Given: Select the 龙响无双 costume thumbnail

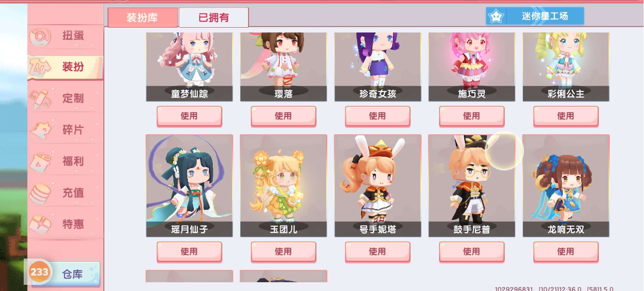Looking at the screenshot, I should click(566, 186).
